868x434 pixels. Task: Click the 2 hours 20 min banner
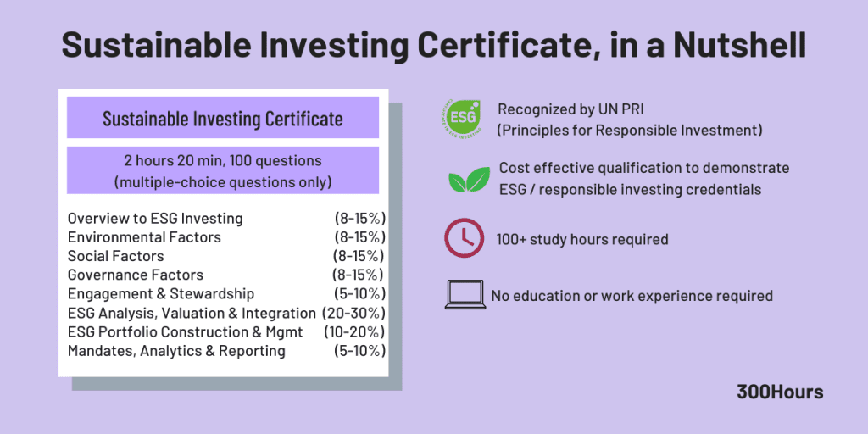coord(223,170)
